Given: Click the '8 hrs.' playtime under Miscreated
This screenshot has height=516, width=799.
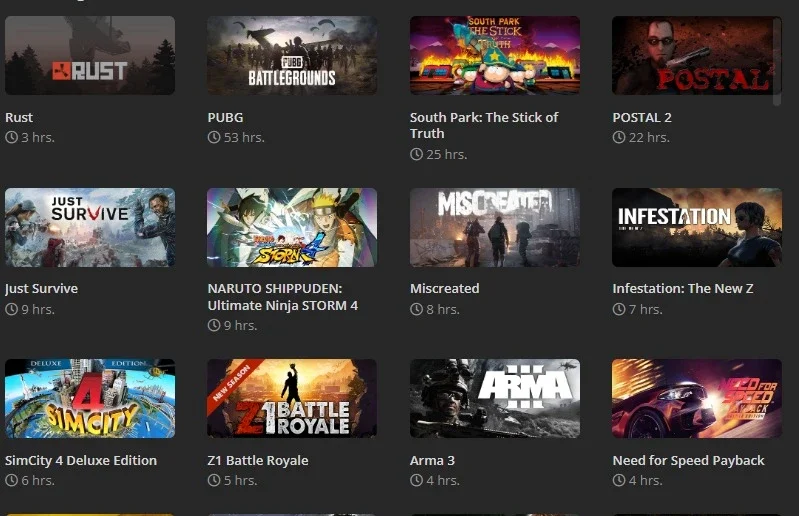Looking at the screenshot, I should [443, 309].
